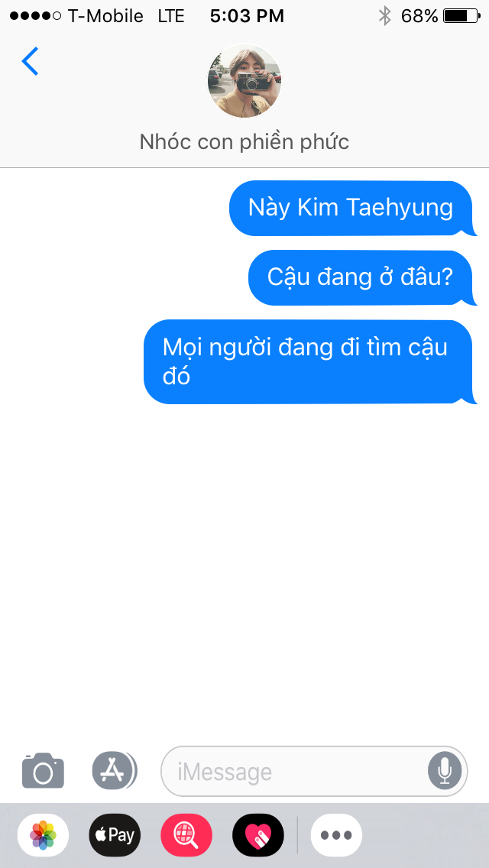Image resolution: width=489 pixels, height=868 pixels.
Task: Open contact details for Nhóc con phiền phức
Action: tap(244, 141)
